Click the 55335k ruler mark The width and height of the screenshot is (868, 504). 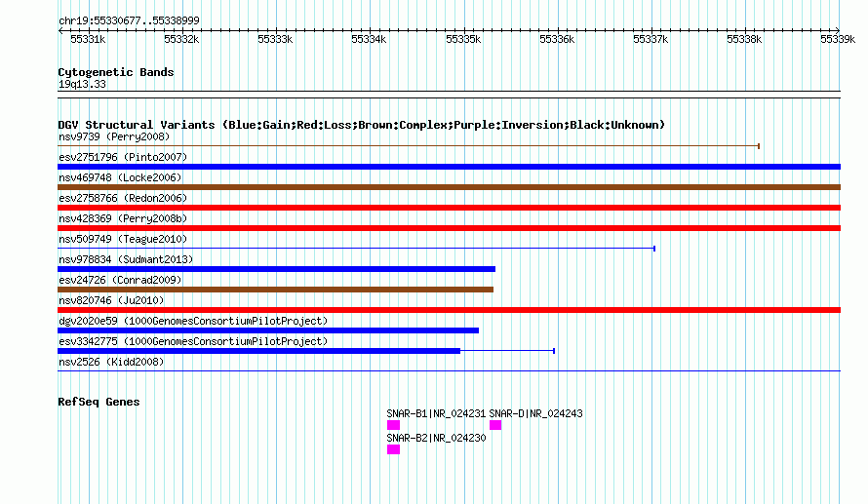click(x=463, y=39)
